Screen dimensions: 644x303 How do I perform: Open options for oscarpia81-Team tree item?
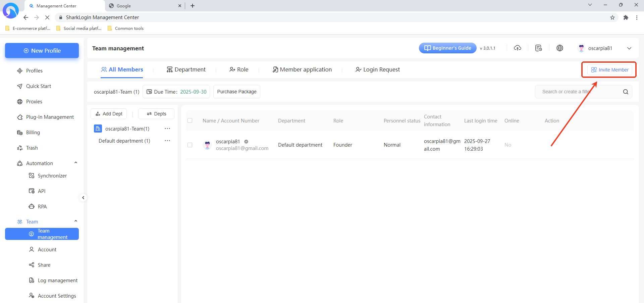pos(167,129)
